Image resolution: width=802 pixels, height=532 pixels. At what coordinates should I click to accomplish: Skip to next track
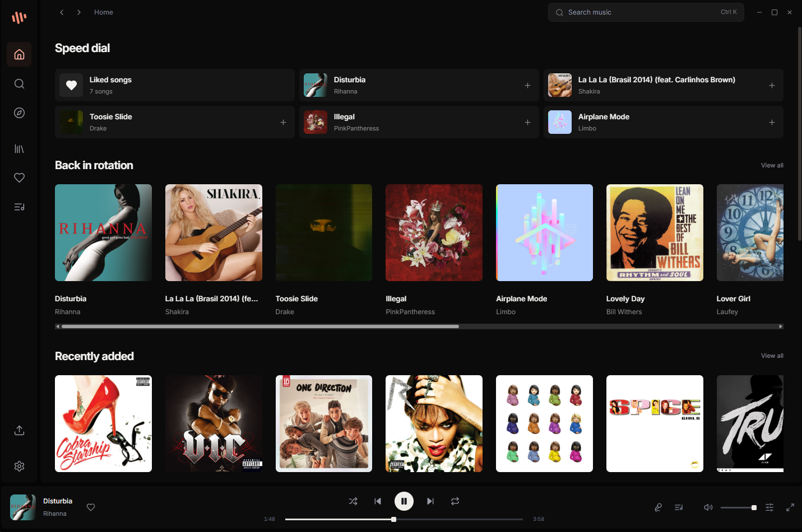point(430,501)
